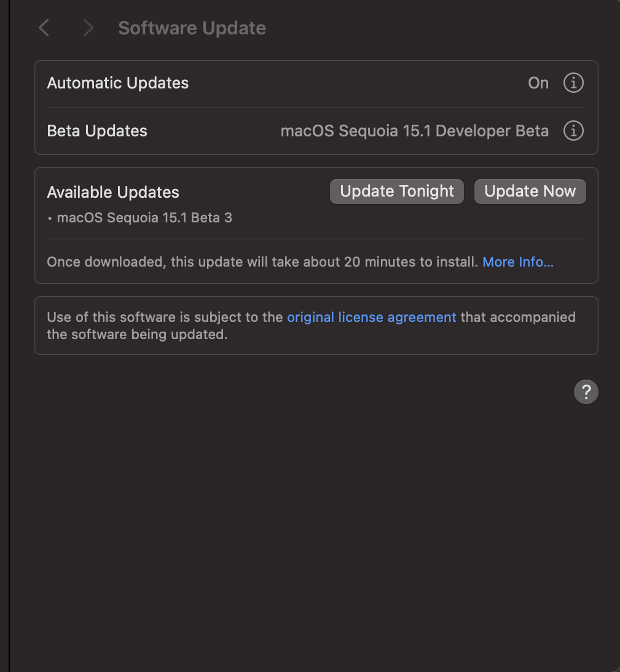Viewport: 620px width, 672px height.
Task: Click macOS Sequoia 15.1 Developer Beta value
Action: (415, 131)
